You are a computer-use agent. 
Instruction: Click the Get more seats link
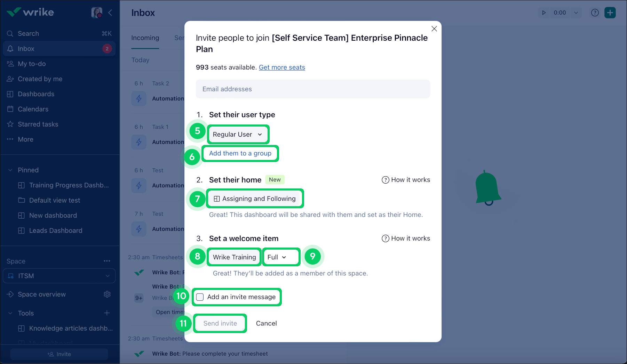(282, 67)
